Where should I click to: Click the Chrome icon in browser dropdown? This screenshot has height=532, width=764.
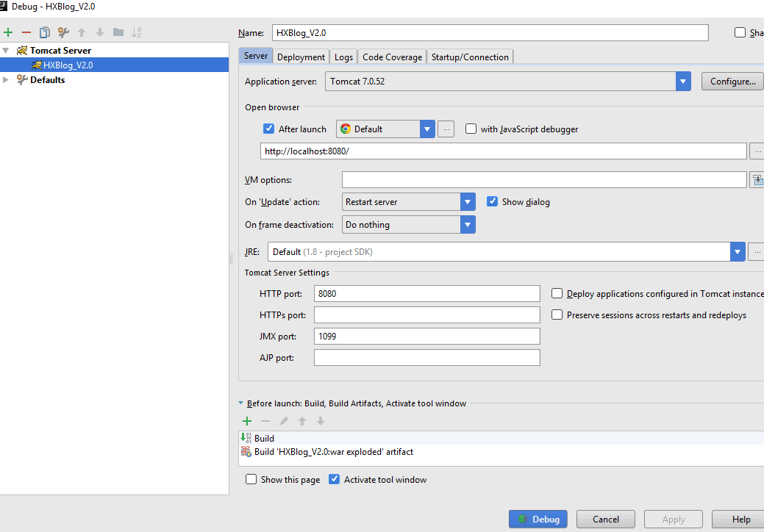346,129
